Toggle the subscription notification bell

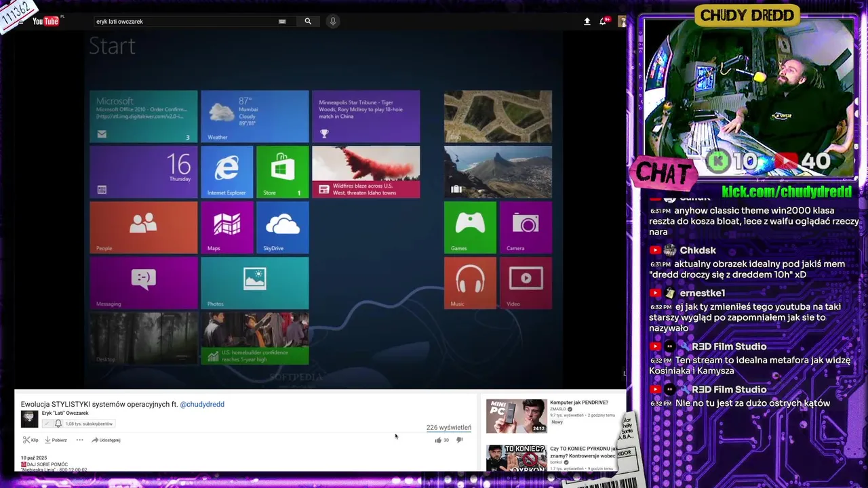[58, 424]
